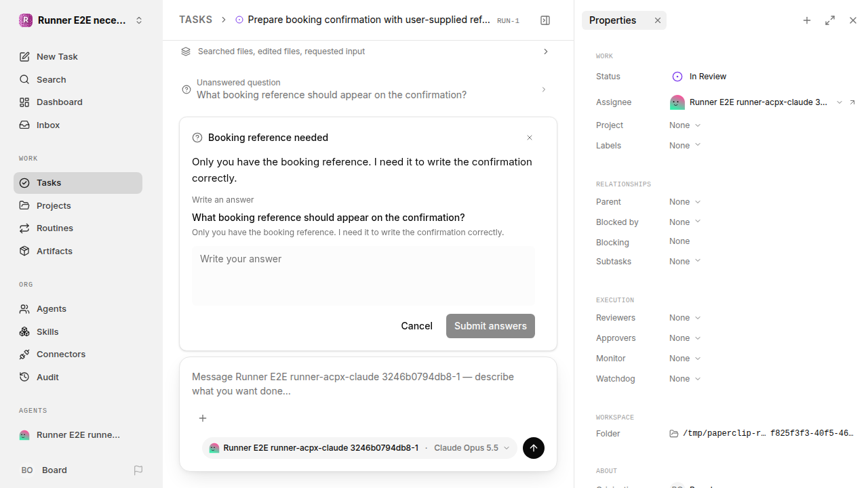This screenshot has width=868, height=488.
Task: Open Search from the sidebar
Action: click(78, 79)
